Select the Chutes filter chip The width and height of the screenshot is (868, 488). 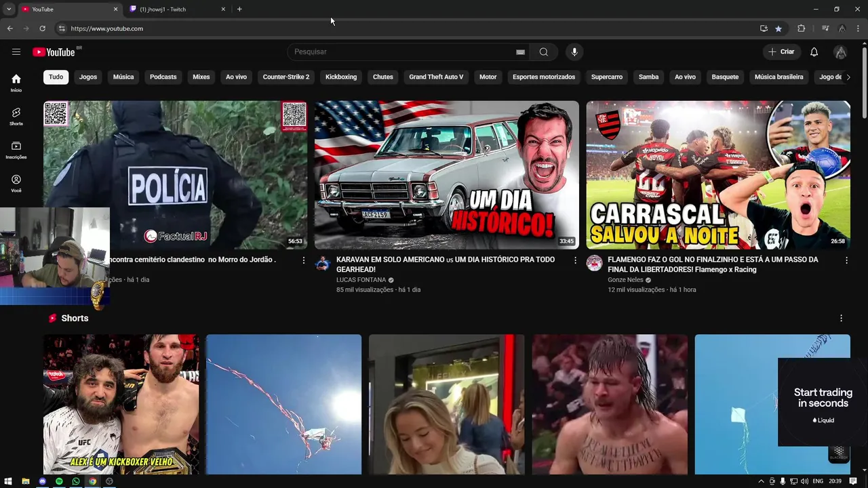click(383, 77)
